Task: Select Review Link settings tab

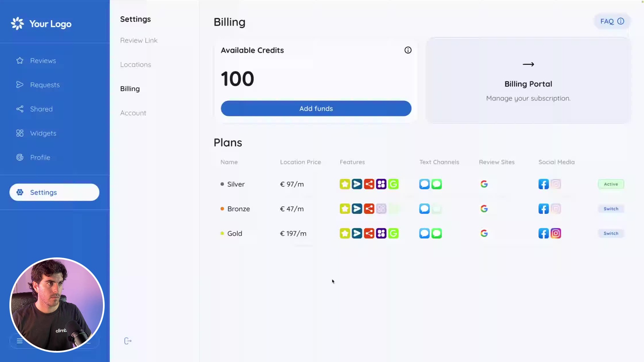Action: point(139,41)
